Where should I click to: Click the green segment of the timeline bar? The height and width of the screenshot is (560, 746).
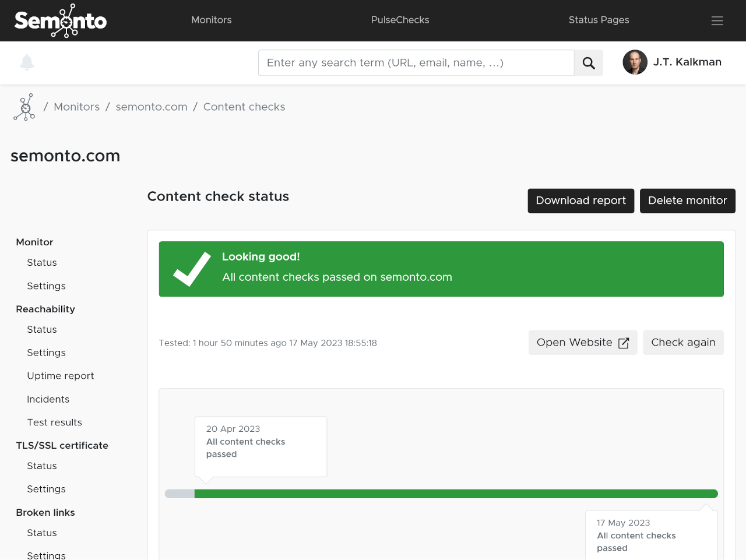pos(456,494)
